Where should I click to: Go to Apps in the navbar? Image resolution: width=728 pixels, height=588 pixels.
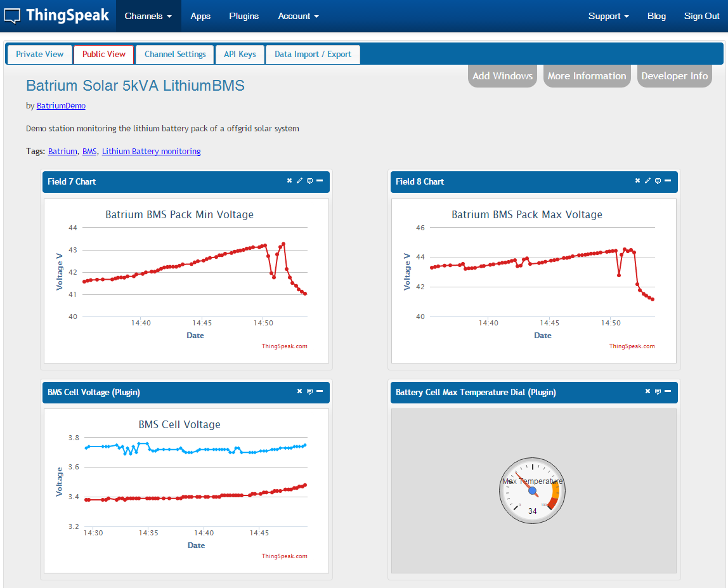[200, 16]
